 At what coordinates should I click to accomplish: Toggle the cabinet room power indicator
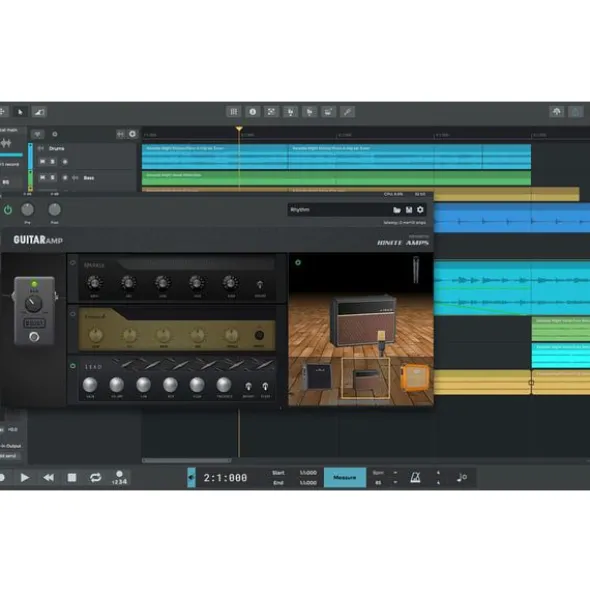click(298, 262)
